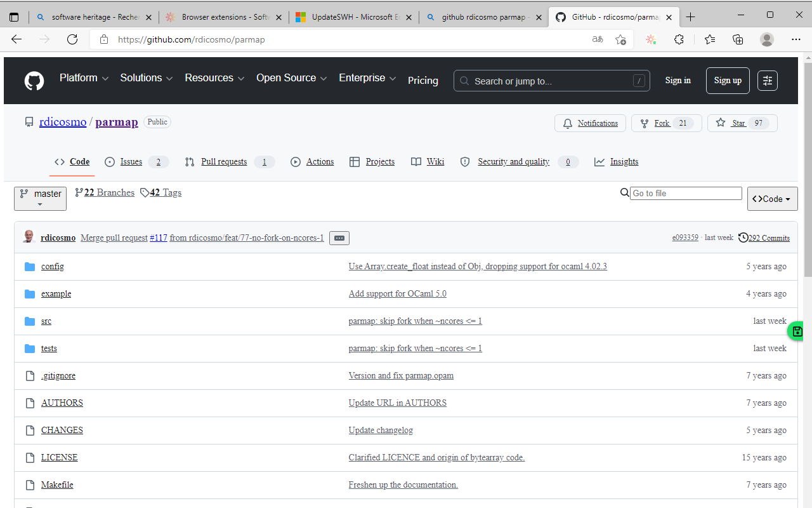Open the Insights tab

[x=616, y=162]
